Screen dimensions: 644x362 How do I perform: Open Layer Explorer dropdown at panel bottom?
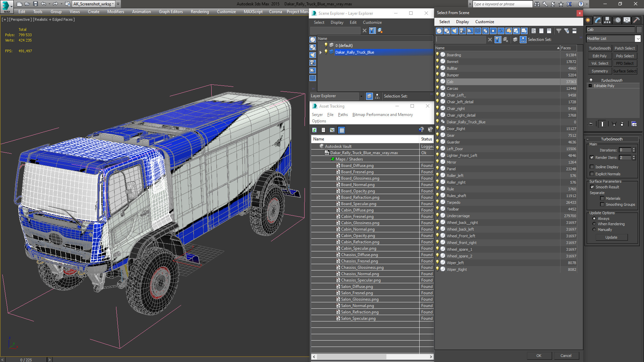(x=361, y=96)
